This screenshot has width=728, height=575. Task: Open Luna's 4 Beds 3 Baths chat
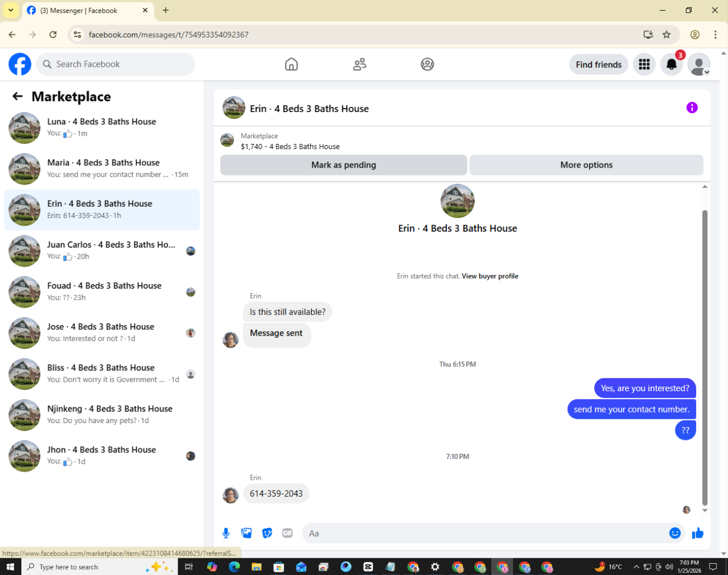[x=102, y=128]
